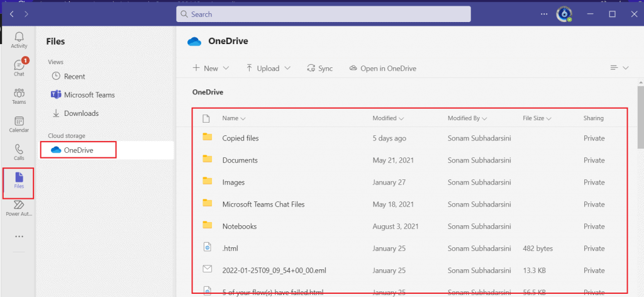The width and height of the screenshot is (644, 297).
Task: Open the Documents folder
Action: click(240, 160)
